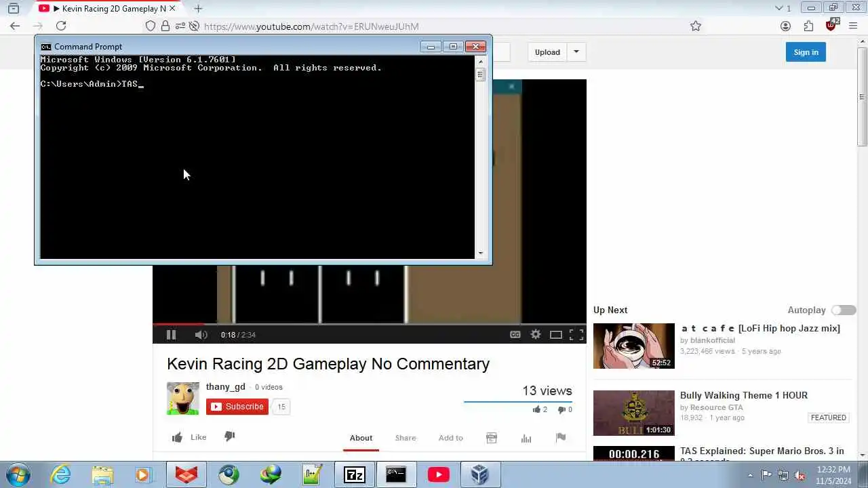Screen dimensions: 868x488
Task: Switch to Command Prompt taskbar button
Action: click(x=396, y=474)
